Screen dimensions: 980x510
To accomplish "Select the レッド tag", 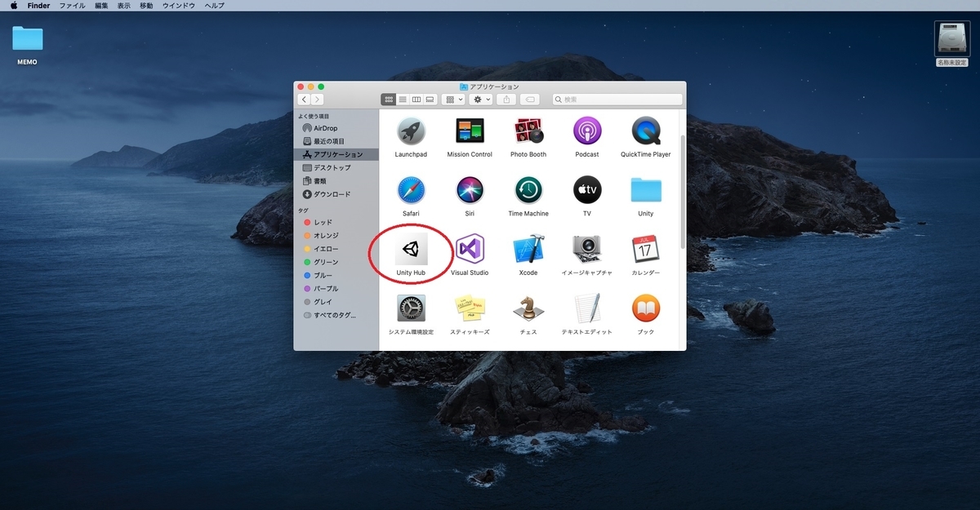I will click(x=336, y=222).
